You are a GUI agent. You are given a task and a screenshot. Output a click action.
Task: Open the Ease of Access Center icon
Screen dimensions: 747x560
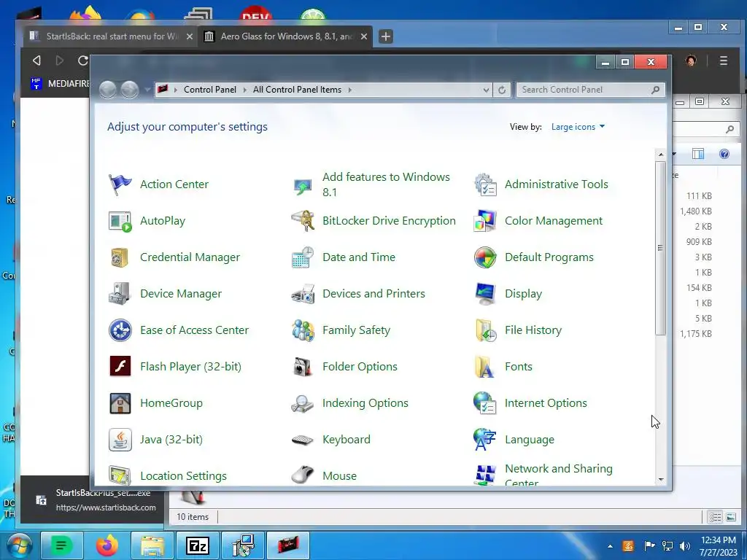(x=120, y=330)
